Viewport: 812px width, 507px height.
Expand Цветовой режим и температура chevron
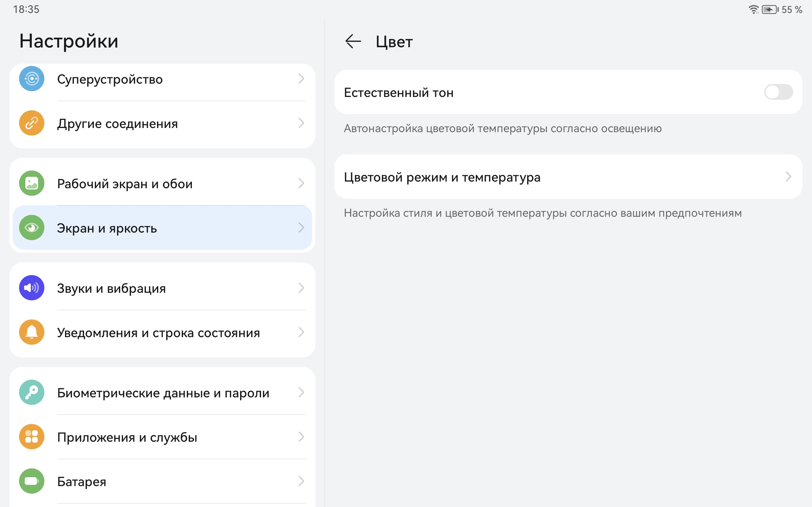(x=788, y=177)
